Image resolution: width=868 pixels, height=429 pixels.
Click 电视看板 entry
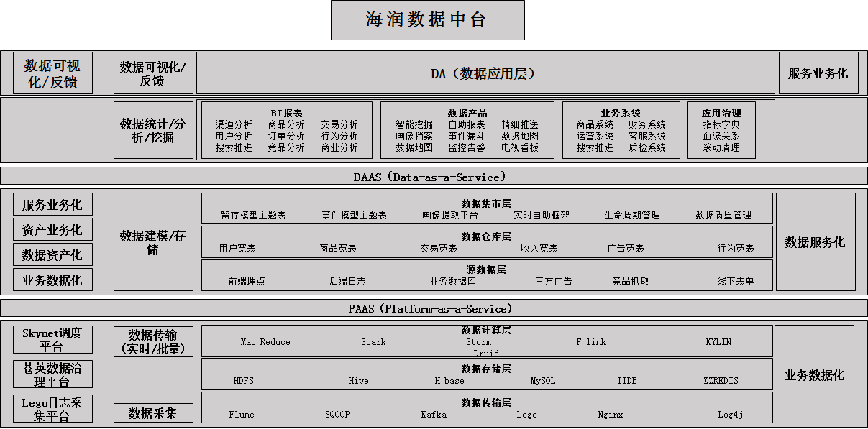(x=520, y=147)
